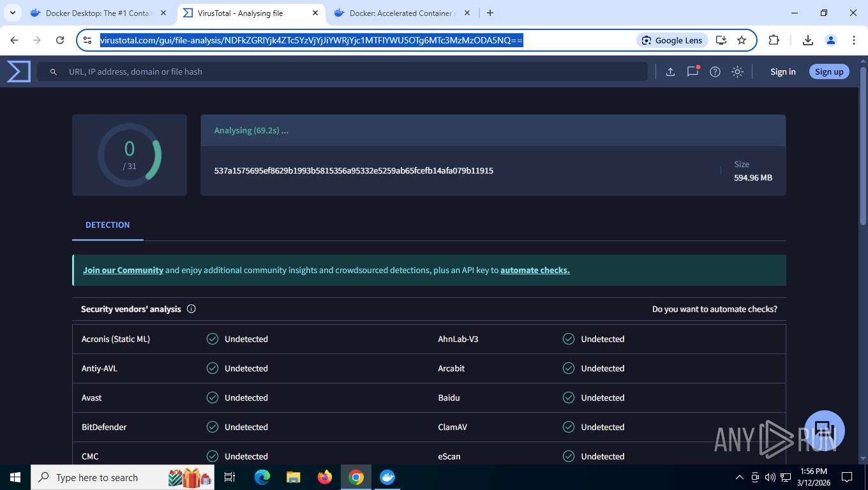Open the floating chat bubble button
This screenshot has height=490, width=868.
pos(824,431)
